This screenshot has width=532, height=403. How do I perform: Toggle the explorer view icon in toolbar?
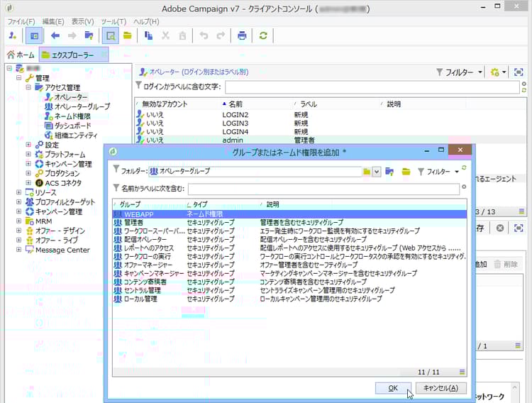(111, 35)
